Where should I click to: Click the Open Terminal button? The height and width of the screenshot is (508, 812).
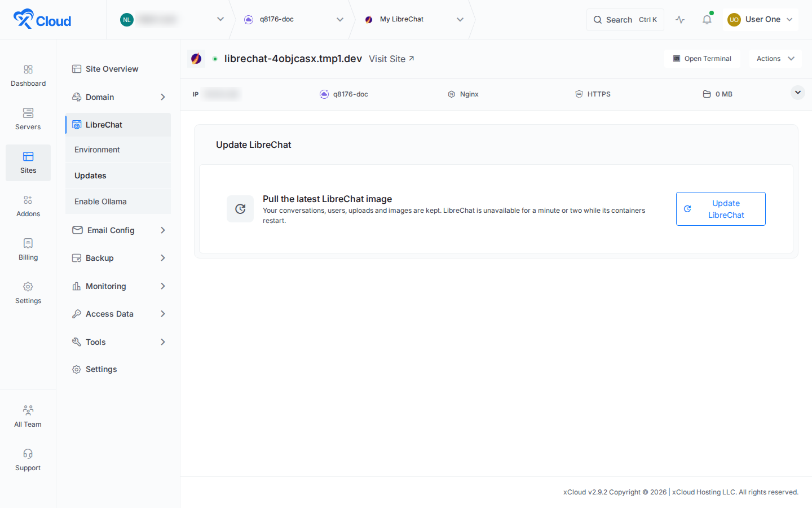click(702, 59)
